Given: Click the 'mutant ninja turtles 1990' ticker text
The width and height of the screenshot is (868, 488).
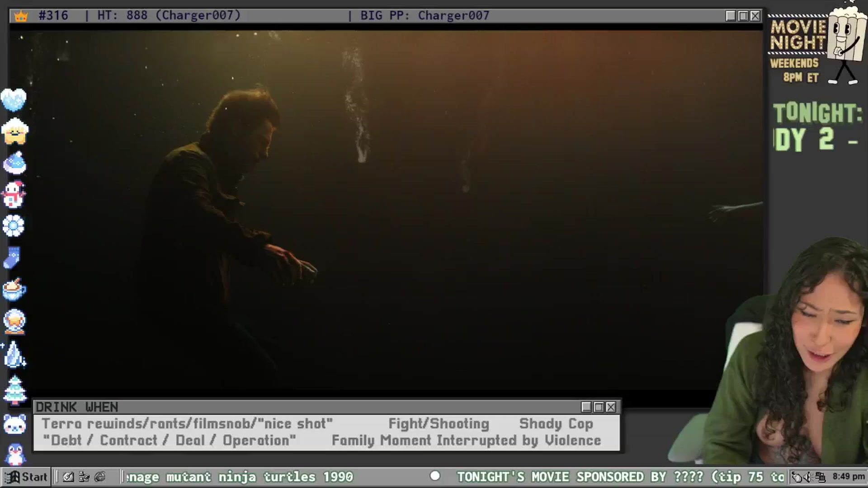Looking at the screenshot, I should (259, 477).
